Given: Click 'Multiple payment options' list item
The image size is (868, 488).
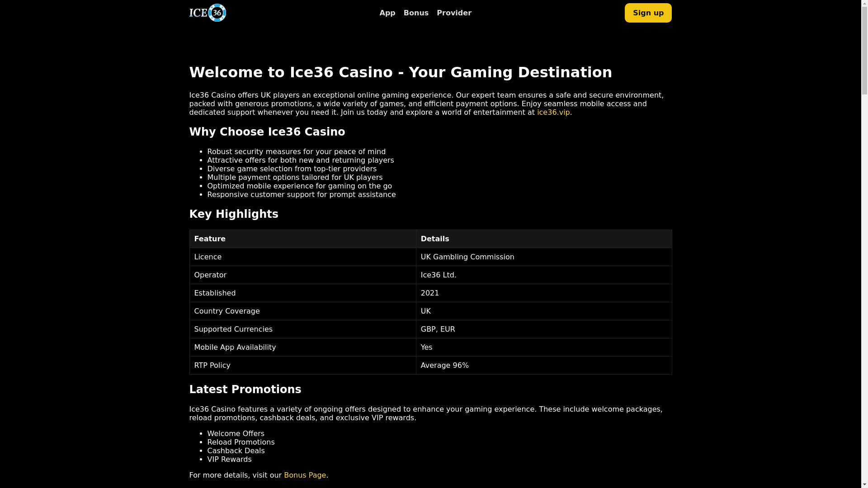Looking at the screenshot, I should click(295, 178).
